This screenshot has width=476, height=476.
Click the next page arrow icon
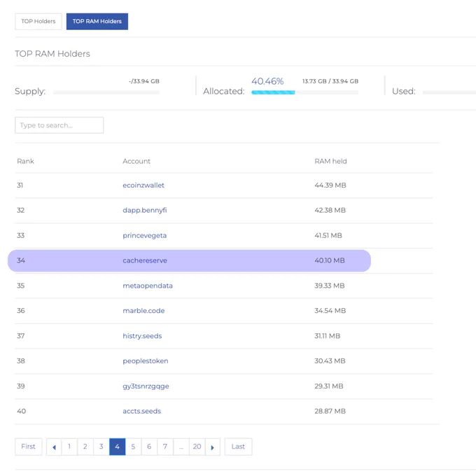click(213, 447)
